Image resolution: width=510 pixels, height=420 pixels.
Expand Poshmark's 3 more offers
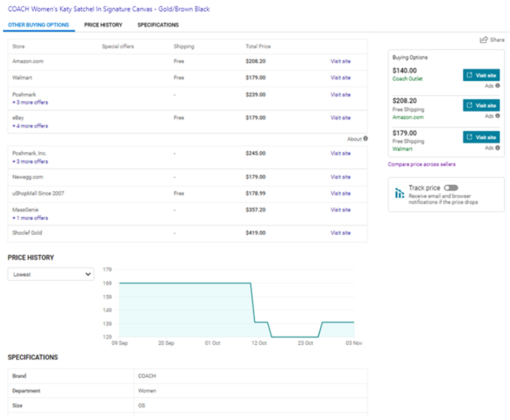(x=30, y=102)
